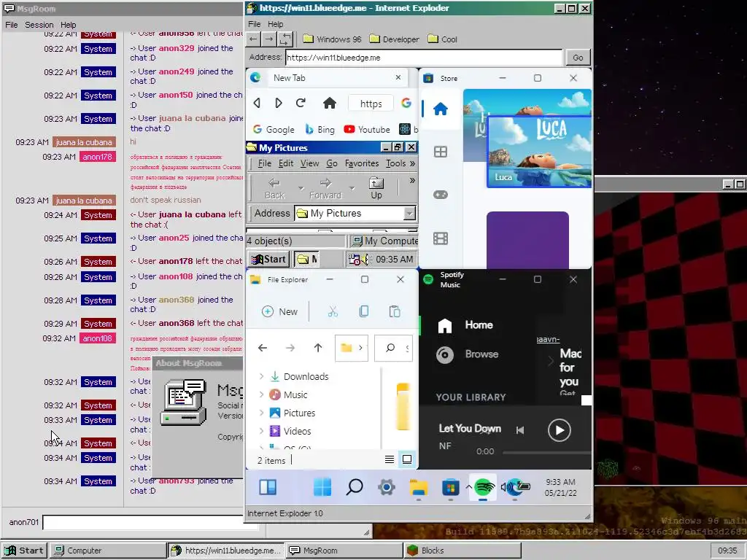Expand the Videos tree item

click(x=261, y=430)
